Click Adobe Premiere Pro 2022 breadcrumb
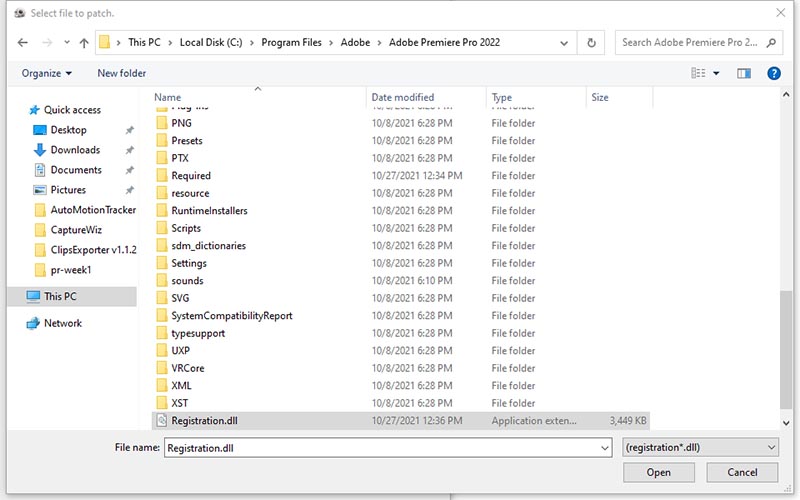The width and height of the screenshot is (800, 500). (444, 42)
